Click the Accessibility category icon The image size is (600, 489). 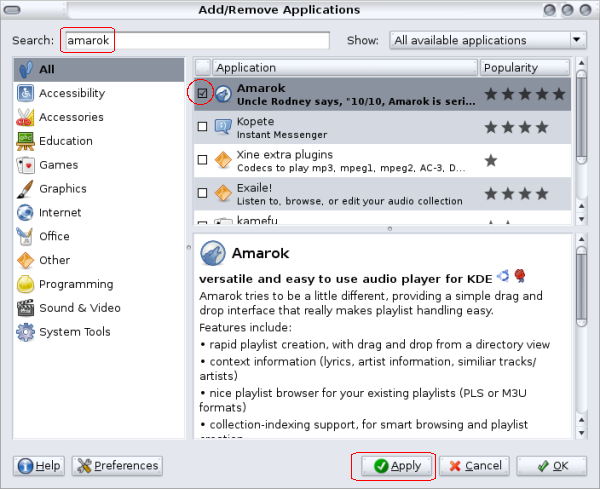click(x=25, y=93)
